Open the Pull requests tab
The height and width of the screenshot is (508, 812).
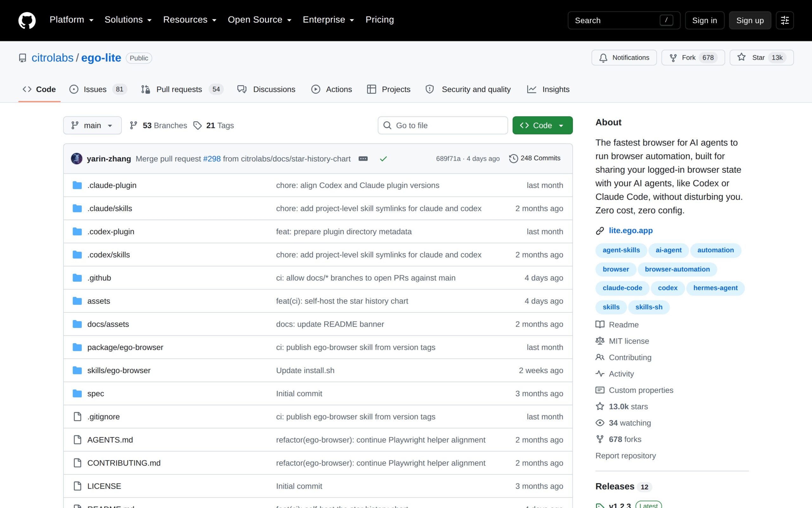click(182, 89)
